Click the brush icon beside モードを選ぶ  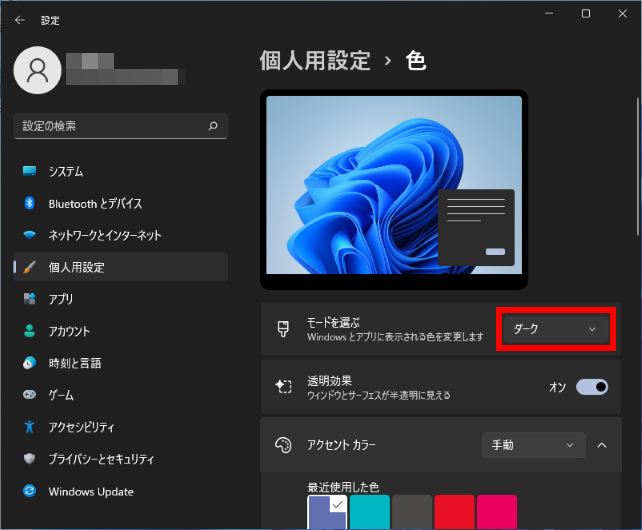coord(283,329)
